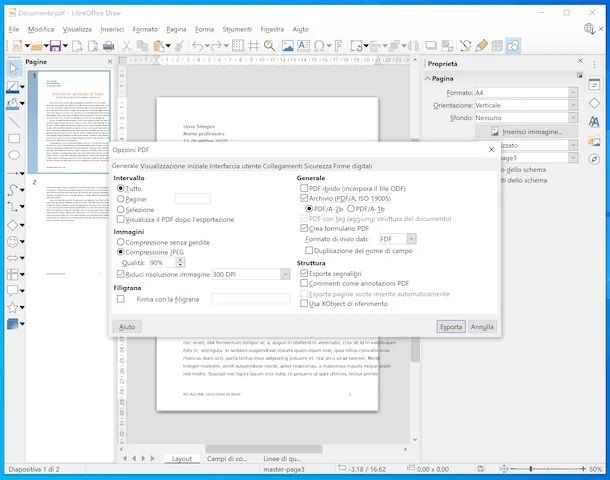Screen dimensions: 610x480
Task: Check PDF ibrido (incorpora il file ODF)
Action: 304,188
